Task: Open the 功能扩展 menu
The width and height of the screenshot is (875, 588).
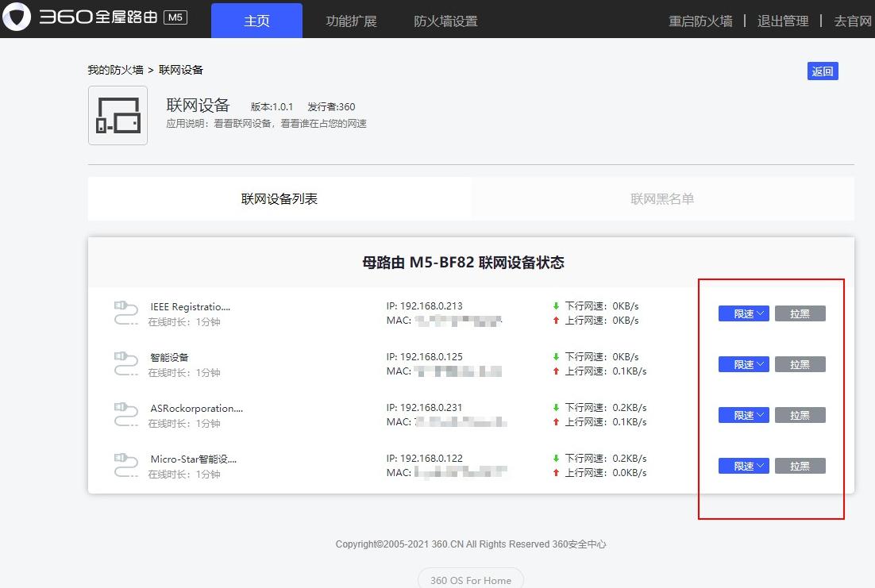Action: tap(349, 21)
